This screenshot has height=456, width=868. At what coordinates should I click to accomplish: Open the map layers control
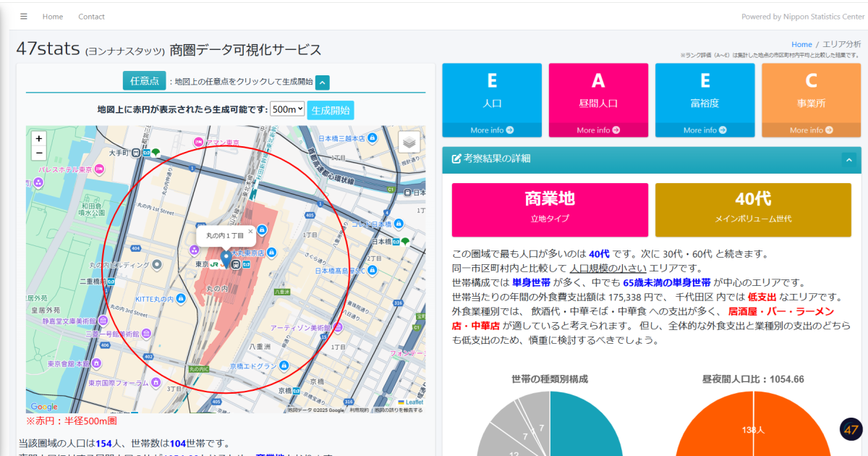point(409,142)
